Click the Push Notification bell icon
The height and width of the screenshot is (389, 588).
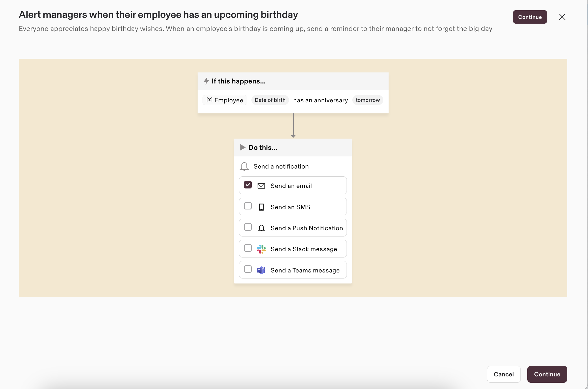[261, 228]
